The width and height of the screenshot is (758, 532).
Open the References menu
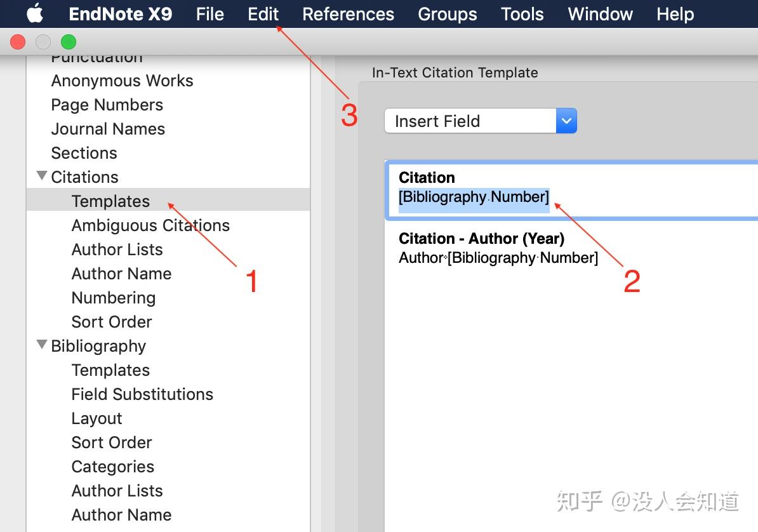348,13
